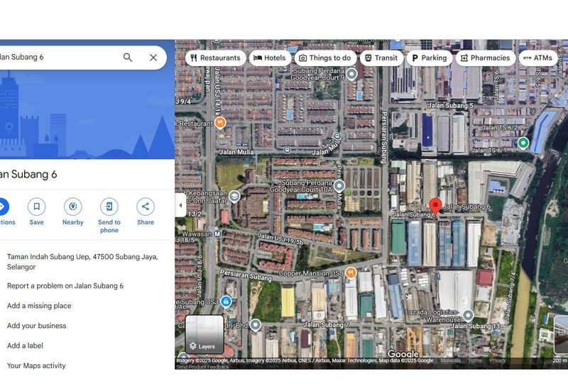Collapse the side panel arrow
Viewport: 568px width, 392px height.
[x=180, y=205]
